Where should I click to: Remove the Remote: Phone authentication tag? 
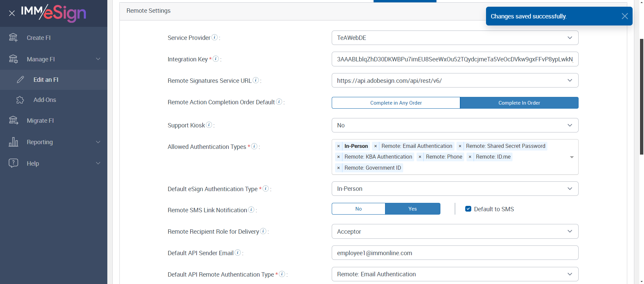tap(420, 157)
